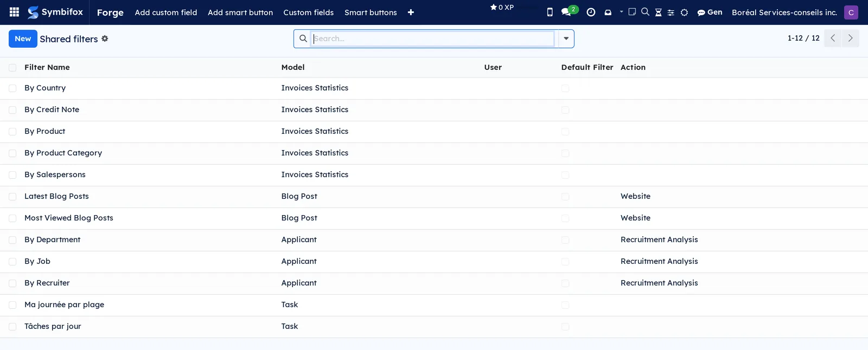Click Website action in Latest Blog Posts row
Image resolution: width=868 pixels, height=350 pixels.
pyautogui.click(x=635, y=196)
